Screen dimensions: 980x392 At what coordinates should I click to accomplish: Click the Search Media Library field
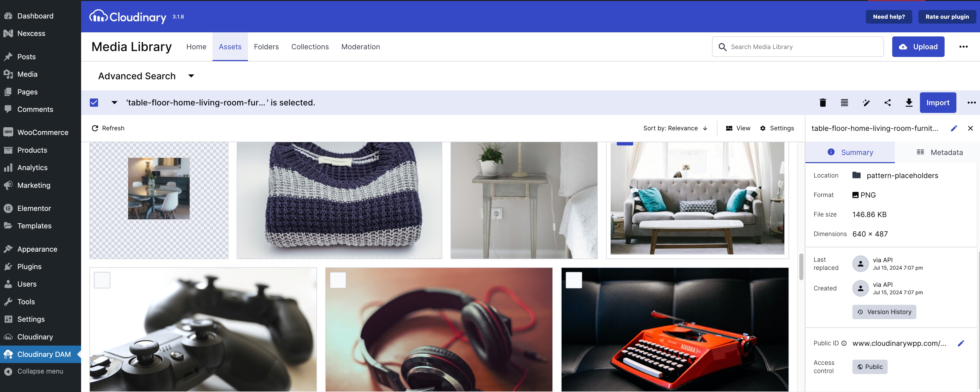[x=798, y=47]
